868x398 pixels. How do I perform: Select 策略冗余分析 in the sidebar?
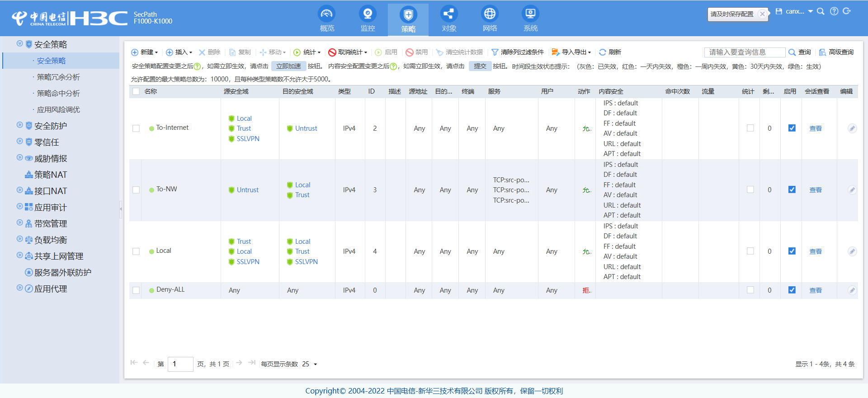coord(58,77)
